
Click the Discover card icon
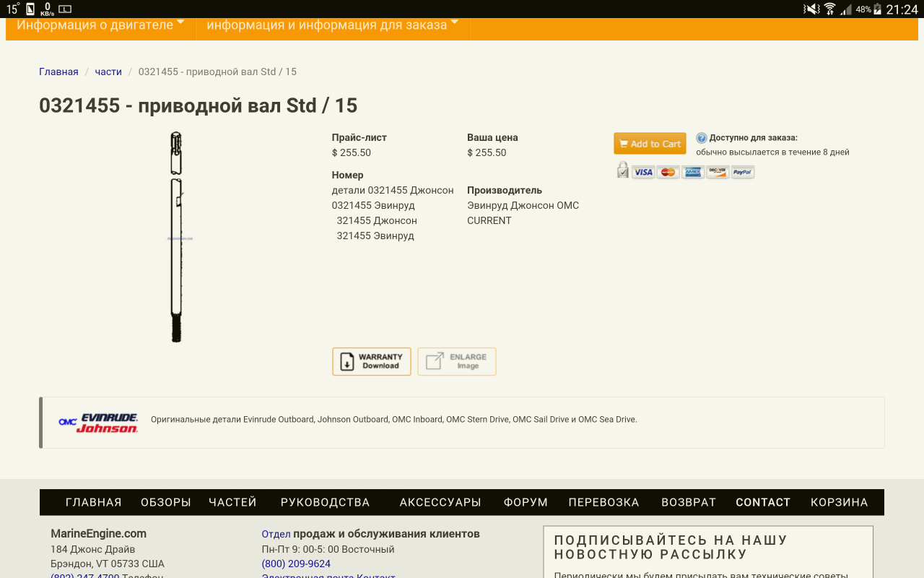(x=718, y=172)
